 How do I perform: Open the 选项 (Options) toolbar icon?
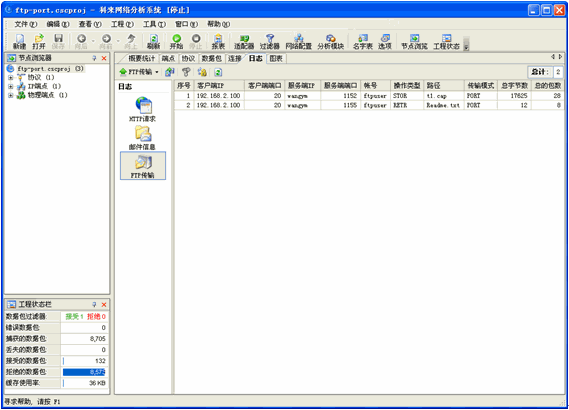385,42
